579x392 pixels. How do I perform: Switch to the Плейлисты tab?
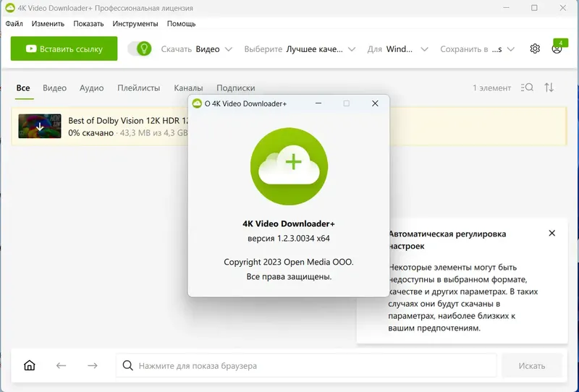tap(139, 88)
